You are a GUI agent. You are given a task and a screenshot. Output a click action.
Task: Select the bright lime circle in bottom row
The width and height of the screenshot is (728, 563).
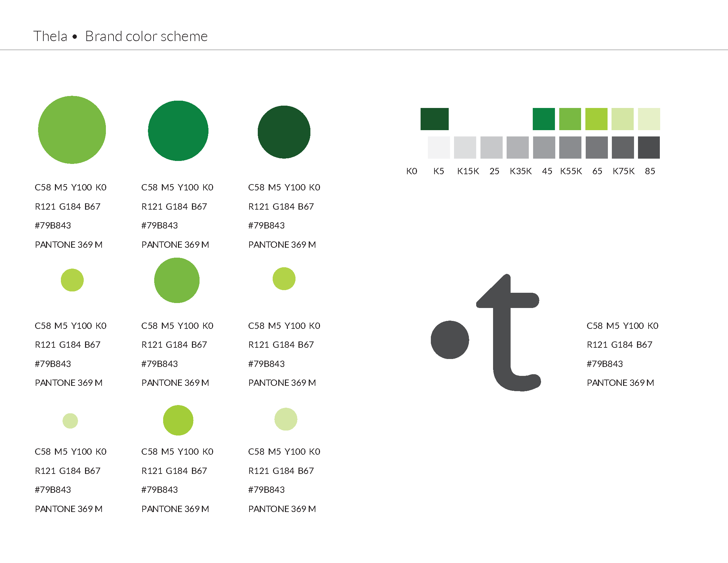click(x=178, y=420)
